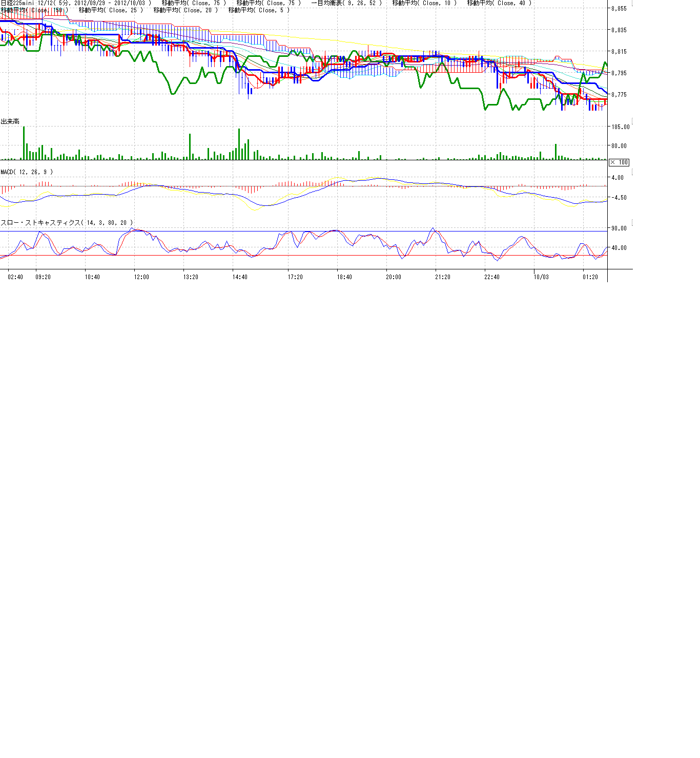The width and height of the screenshot is (700, 758).
Task: Select the 一目均衡表(9, 26, 52) indicator label
Action: click(346, 3)
